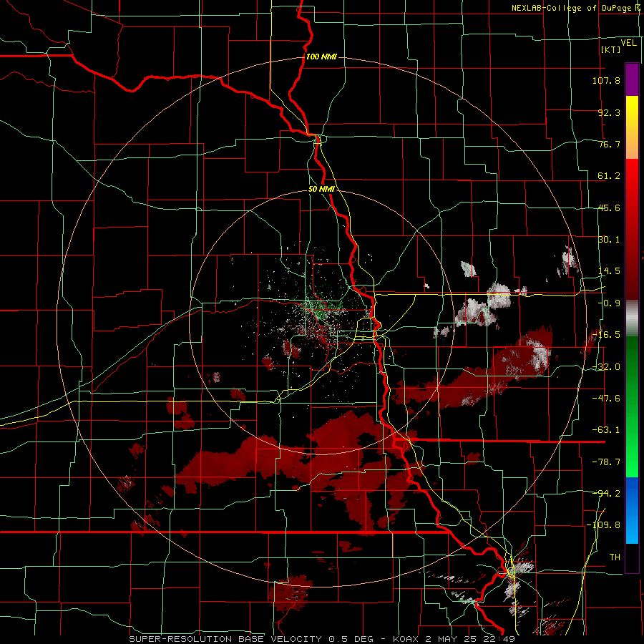Viewport: 644px width, 644px height.
Task: Select the 14.5 velocity scale value
Action: (x=609, y=271)
